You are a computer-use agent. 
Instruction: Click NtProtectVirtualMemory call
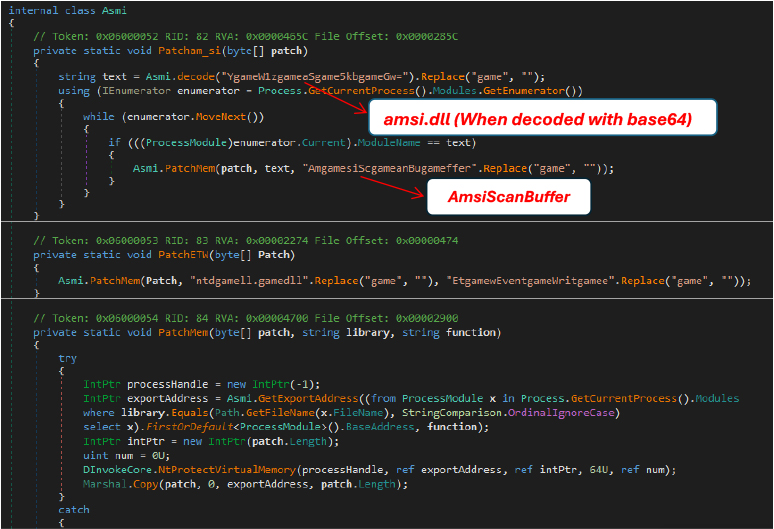[x=227, y=470]
